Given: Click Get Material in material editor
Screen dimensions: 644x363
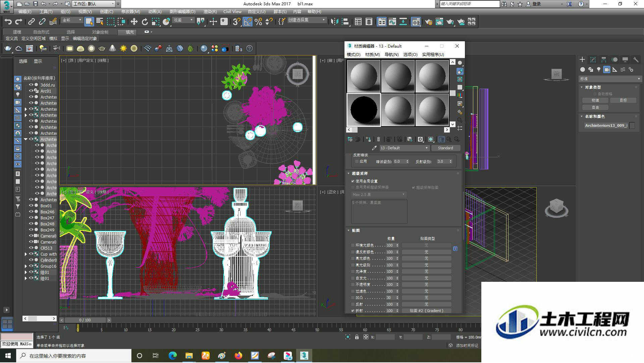Looking at the screenshot, I should coord(350,139).
